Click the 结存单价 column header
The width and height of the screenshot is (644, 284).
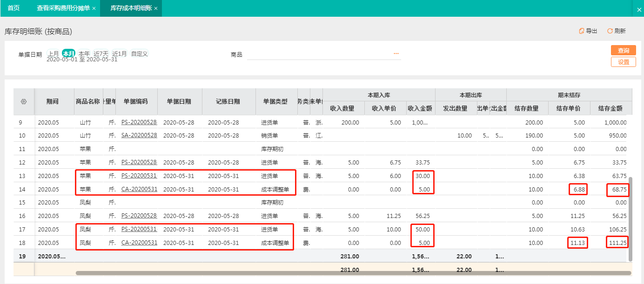(x=569, y=108)
